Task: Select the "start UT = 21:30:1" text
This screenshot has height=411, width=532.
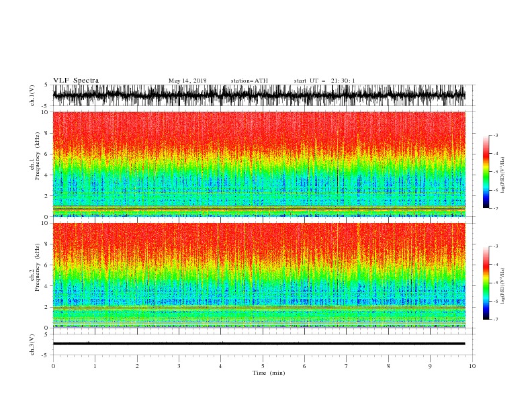Action: (324, 81)
